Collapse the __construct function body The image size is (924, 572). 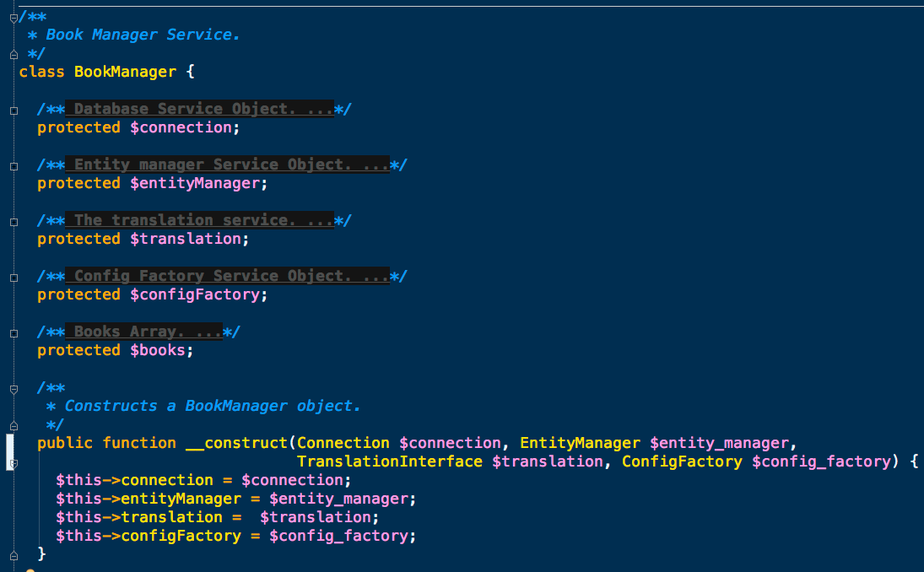click(13, 462)
